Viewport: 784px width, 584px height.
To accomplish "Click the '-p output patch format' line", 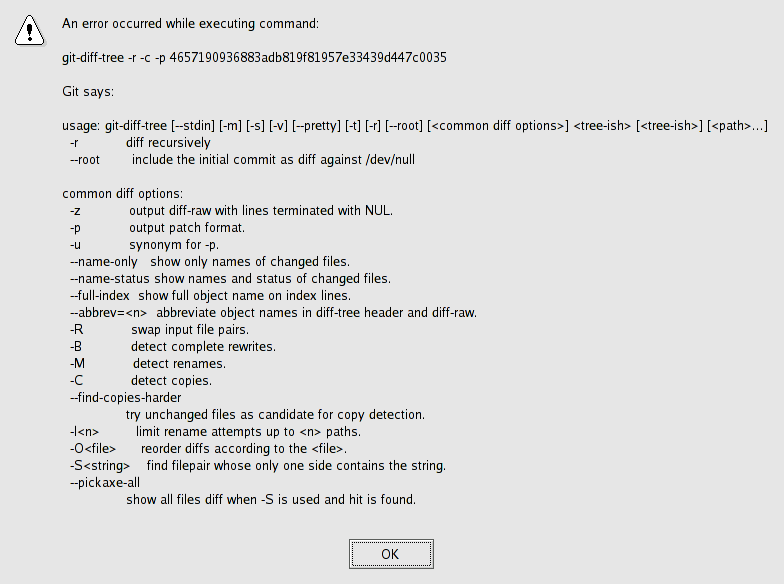I will [158, 228].
